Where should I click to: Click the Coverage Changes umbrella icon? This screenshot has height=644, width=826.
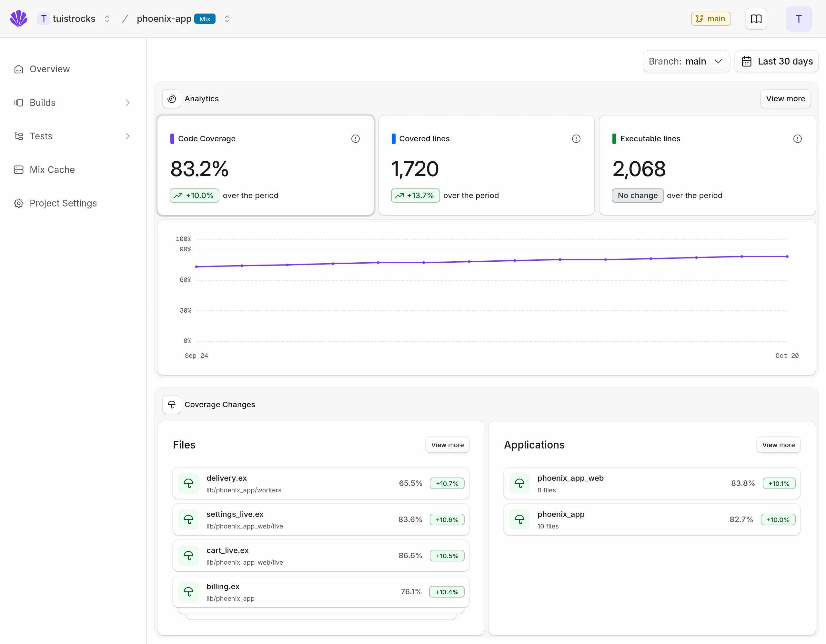[x=172, y=405]
